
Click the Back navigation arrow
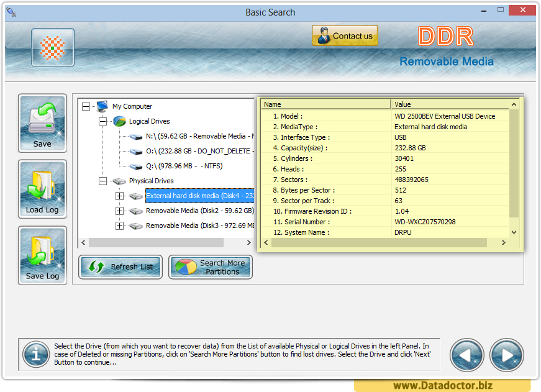(x=466, y=355)
